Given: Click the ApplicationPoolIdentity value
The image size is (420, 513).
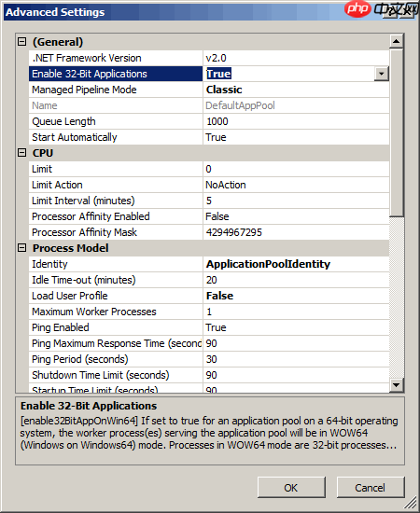Looking at the screenshot, I should [268, 264].
